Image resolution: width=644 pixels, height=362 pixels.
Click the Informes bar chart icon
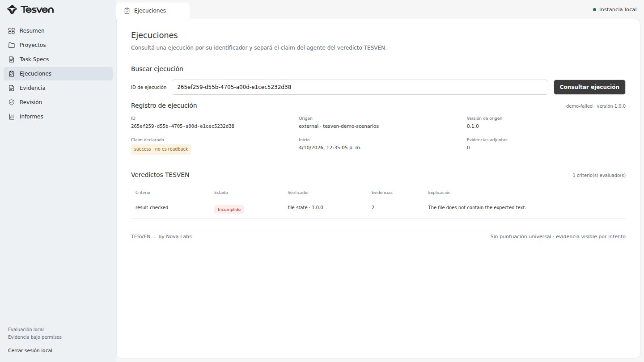12,117
